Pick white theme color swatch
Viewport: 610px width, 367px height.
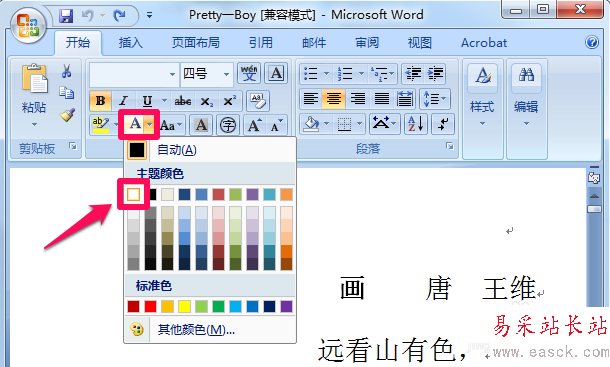(x=133, y=194)
